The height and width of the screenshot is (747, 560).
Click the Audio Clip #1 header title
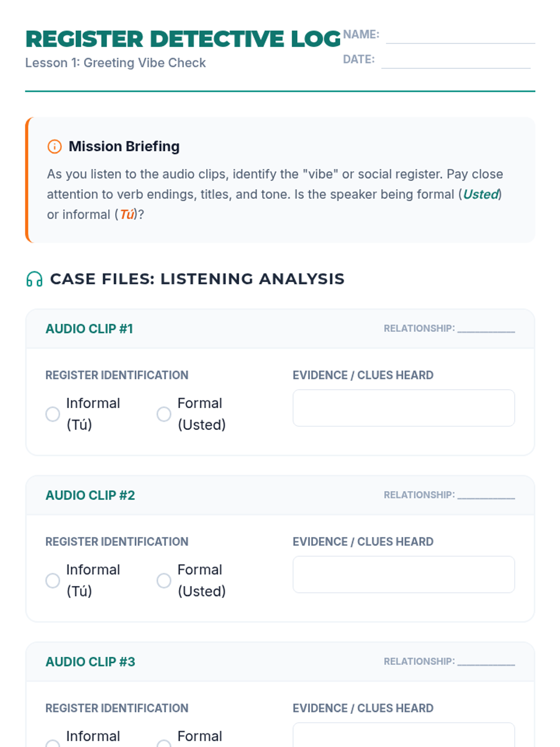click(89, 329)
